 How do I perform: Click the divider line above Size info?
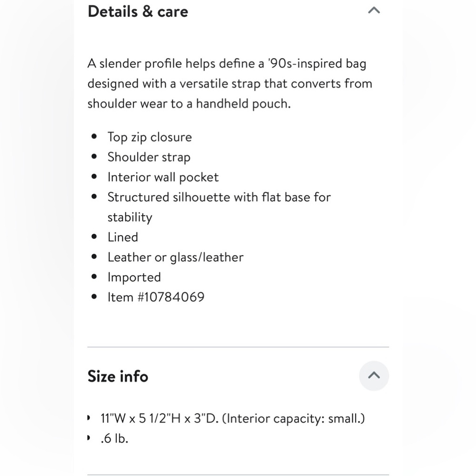pyautogui.click(x=238, y=347)
